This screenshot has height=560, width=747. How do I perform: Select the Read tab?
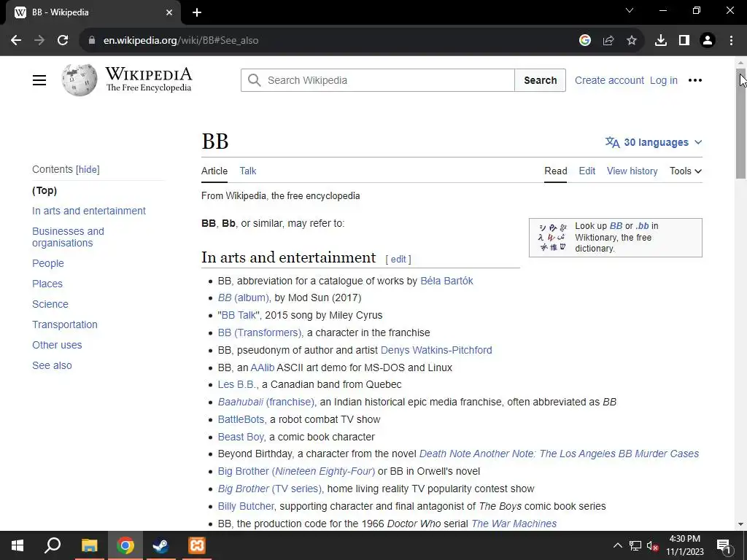coord(555,171)
